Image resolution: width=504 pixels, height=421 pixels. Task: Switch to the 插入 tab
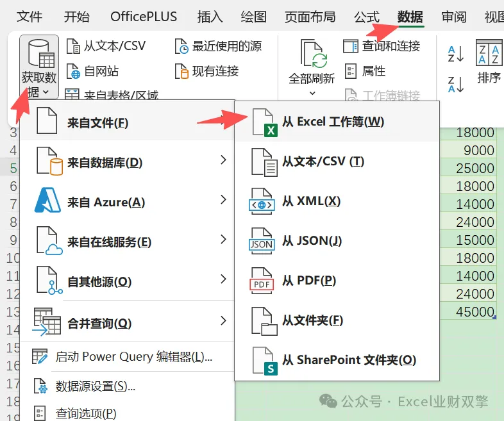[x=210, y=17]
